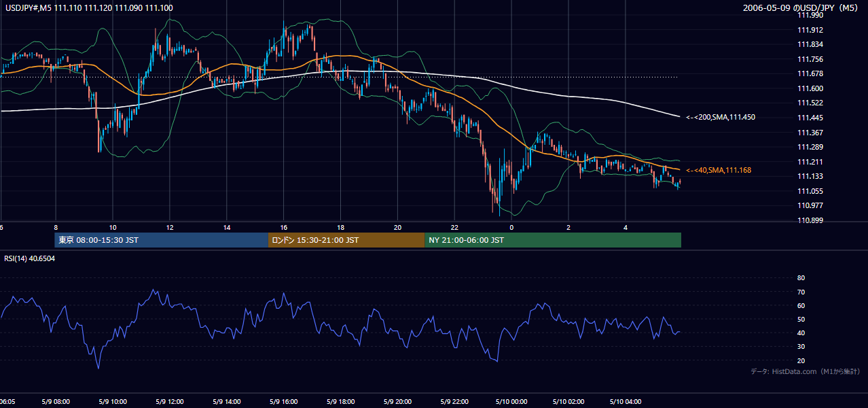Screen dimensions: 868x408
Task: Click price axis value 111.990
Action: (810, 16)
